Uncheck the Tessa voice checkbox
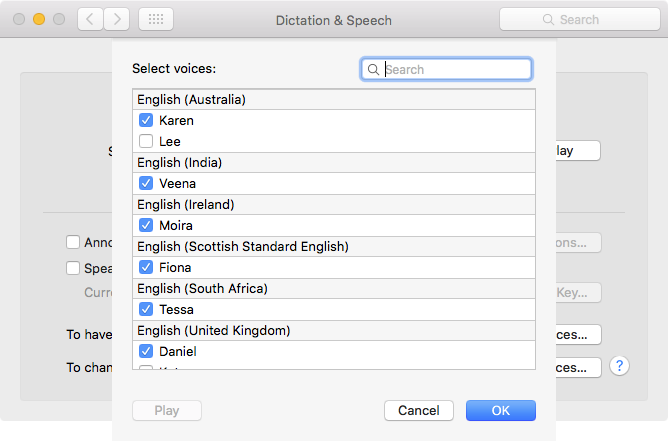The width and height of the screenshot is (668, 441). pyautogui.click(x=146, y=309)
